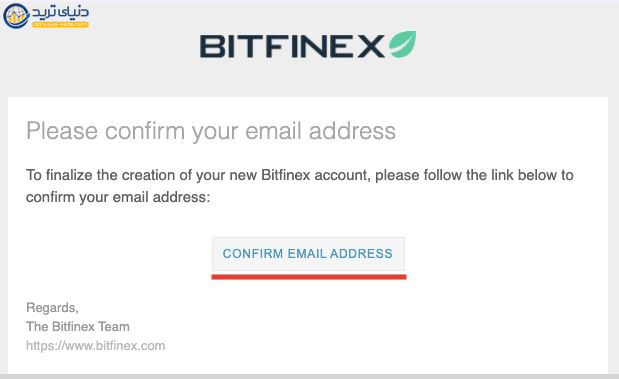The image size is (619, 379).
Task: Open the yellow donyaye-trade.com label
Action: pos(60,24)
